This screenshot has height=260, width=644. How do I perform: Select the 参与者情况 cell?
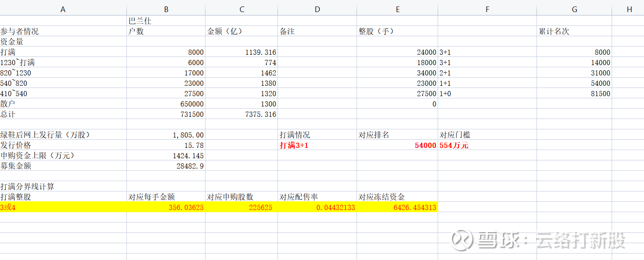coord(63,31)
